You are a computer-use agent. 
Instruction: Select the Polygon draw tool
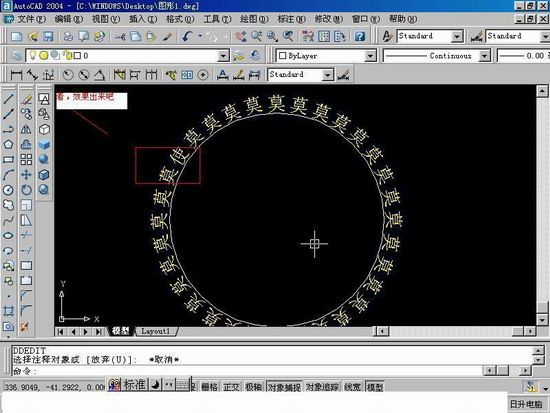coord(8,144)
